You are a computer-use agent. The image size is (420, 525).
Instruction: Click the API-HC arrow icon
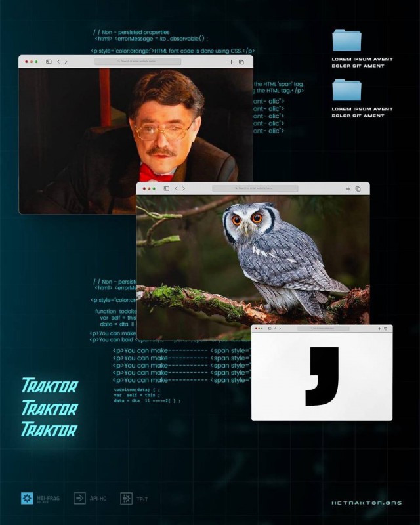click(79, 498)
